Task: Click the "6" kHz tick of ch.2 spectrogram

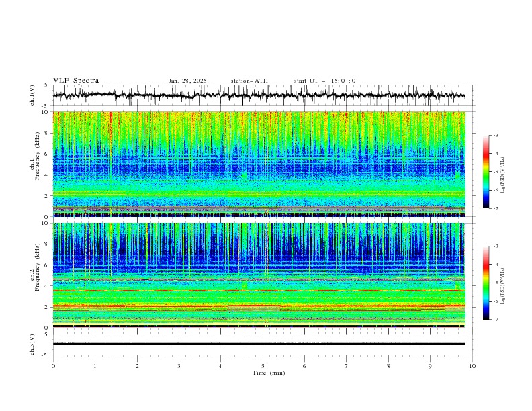Action: (x=47, y=265)
